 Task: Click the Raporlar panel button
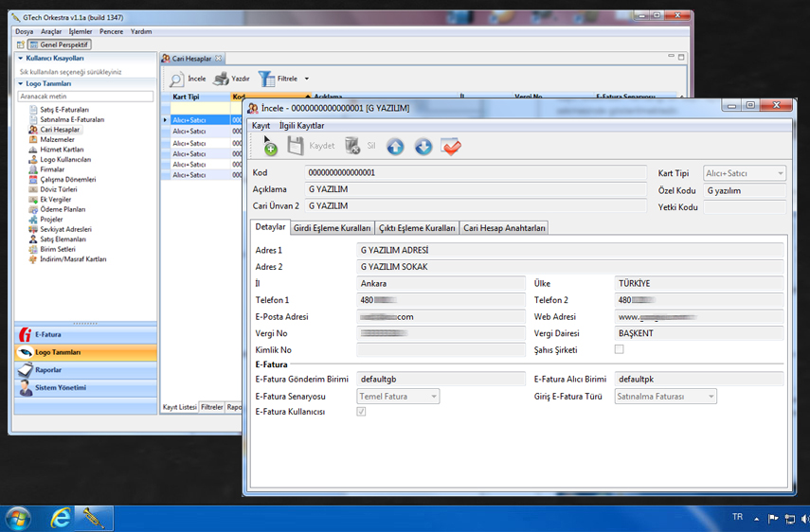[x=82, y=370]
